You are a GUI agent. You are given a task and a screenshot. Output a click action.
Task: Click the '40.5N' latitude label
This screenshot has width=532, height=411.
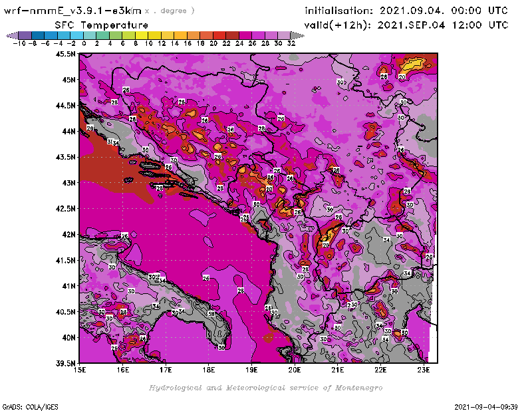click(x=65, y=311)
